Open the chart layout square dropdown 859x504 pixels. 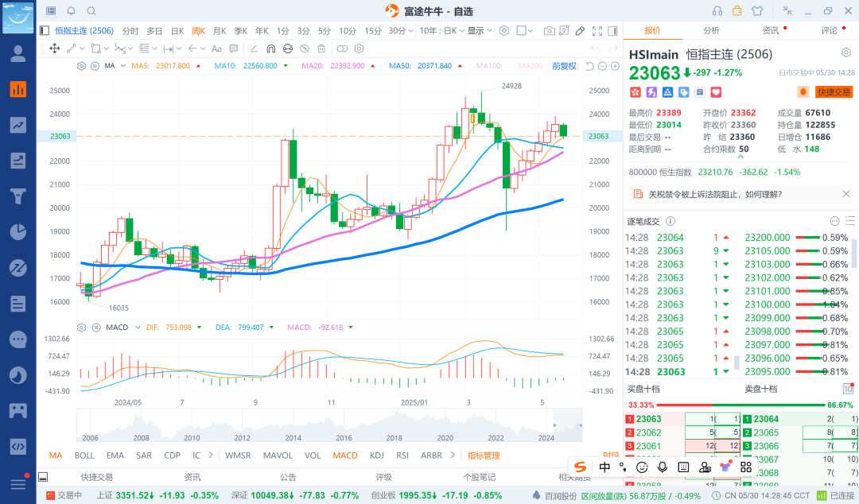pos(525,31)
